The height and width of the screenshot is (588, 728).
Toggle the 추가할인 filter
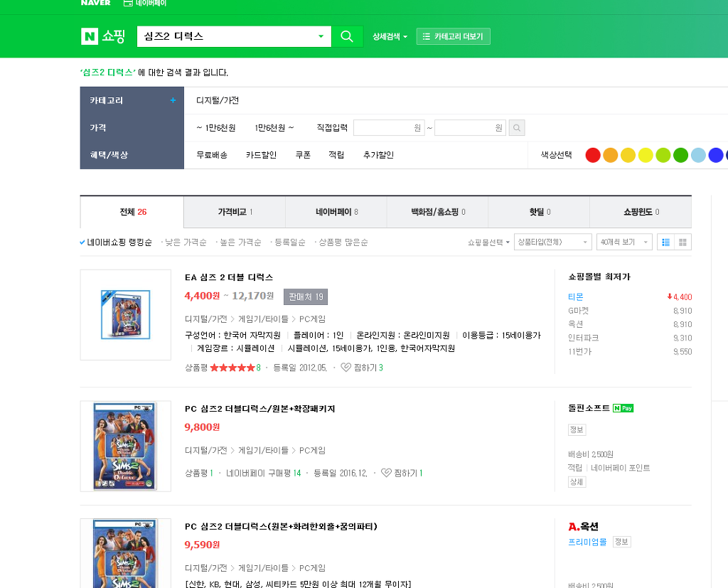[378, 155]
